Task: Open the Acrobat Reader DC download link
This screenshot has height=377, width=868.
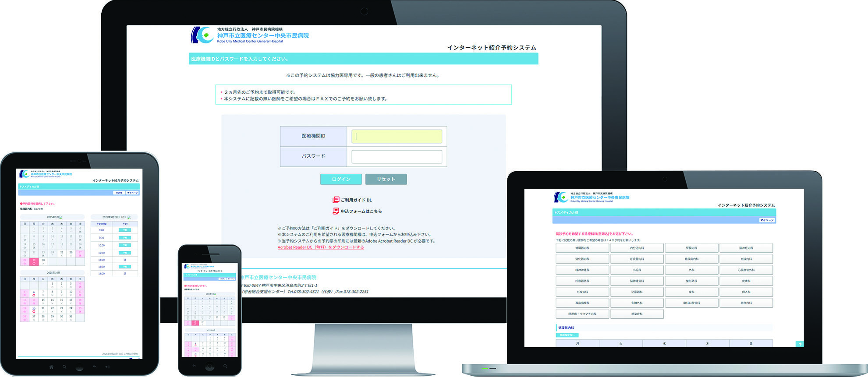Action: point(321,247)
